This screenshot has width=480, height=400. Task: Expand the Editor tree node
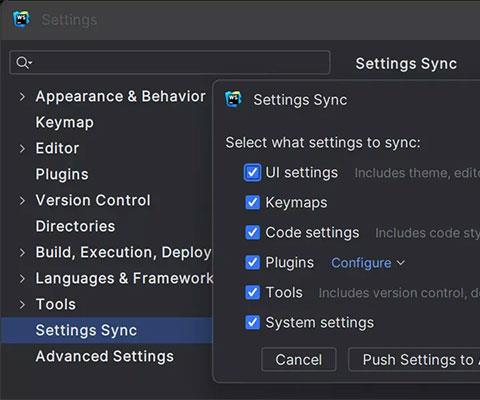tap(22, 149)
